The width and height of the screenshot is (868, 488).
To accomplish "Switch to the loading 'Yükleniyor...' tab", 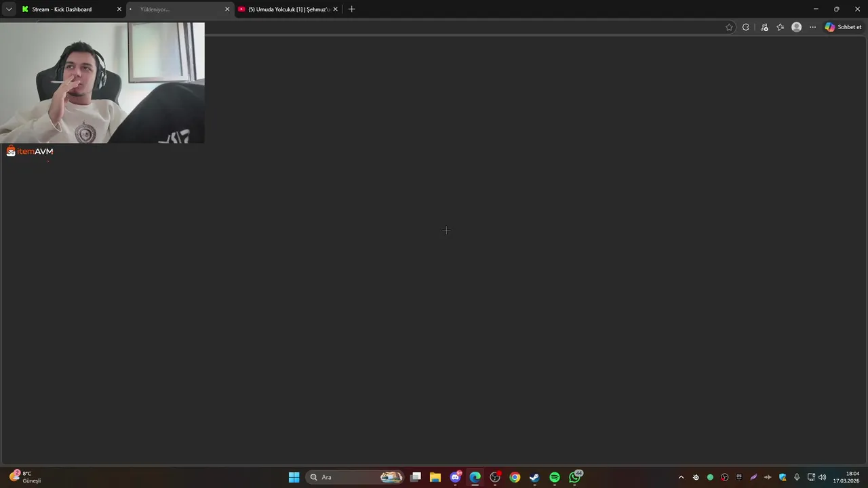I will [180, 9].
